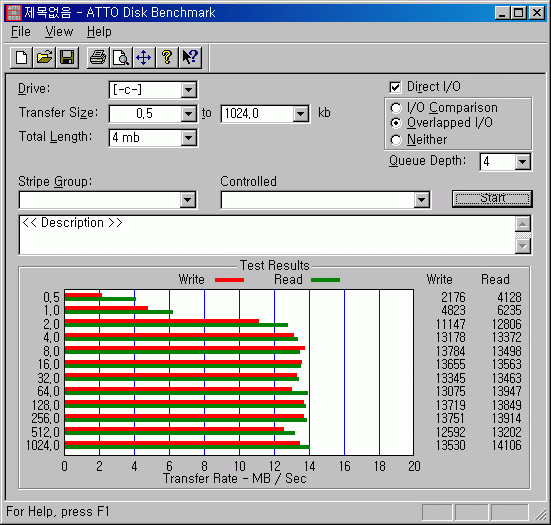Image resolution: width=551 pixels, height=525 pixels.
Task: Select the I/O Comparison radio button
Action: (x=396, y=108)
